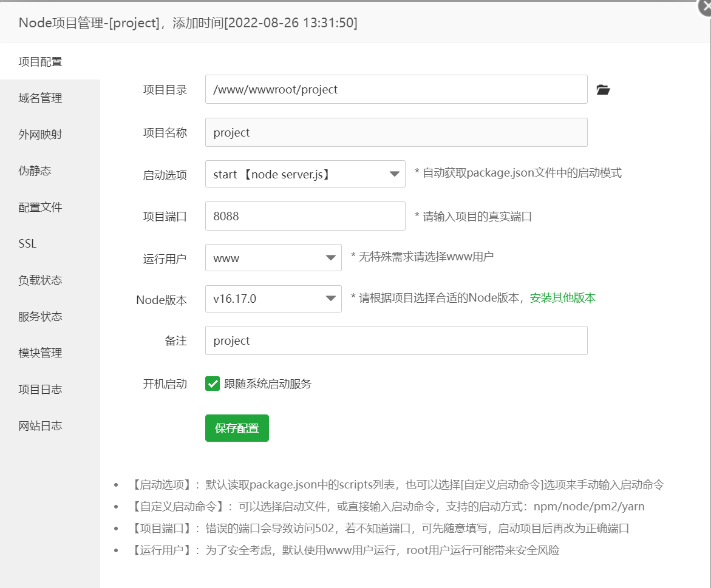Click the 项目端口 input field

tap(305, 216)
